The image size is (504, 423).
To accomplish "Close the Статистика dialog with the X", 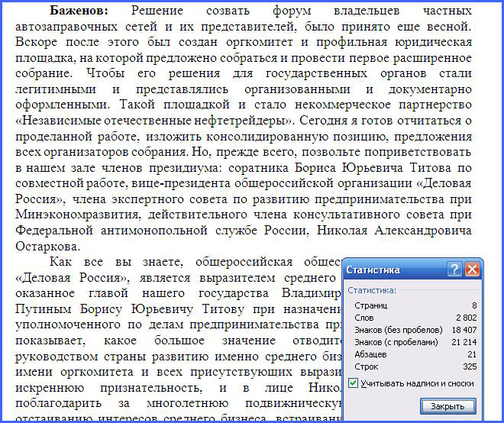I will click(472, 269).
